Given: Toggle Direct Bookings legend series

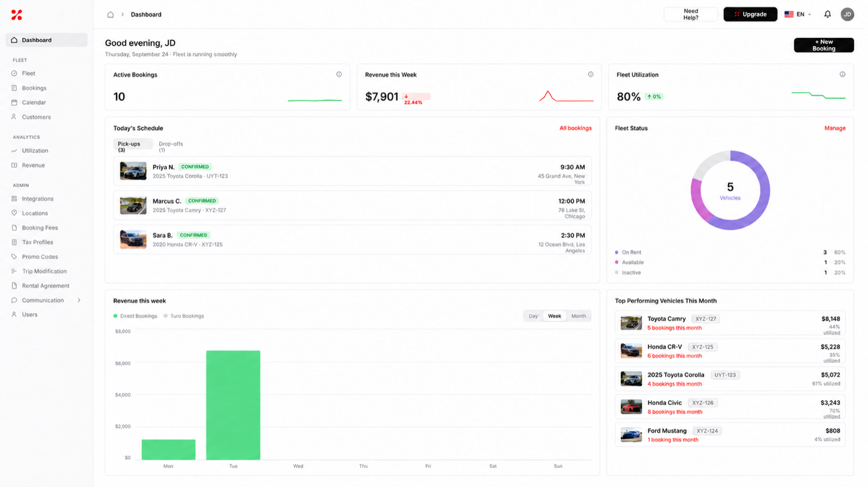Looking at the screenshot, I should pyautogui.click(x=135, y=316).
